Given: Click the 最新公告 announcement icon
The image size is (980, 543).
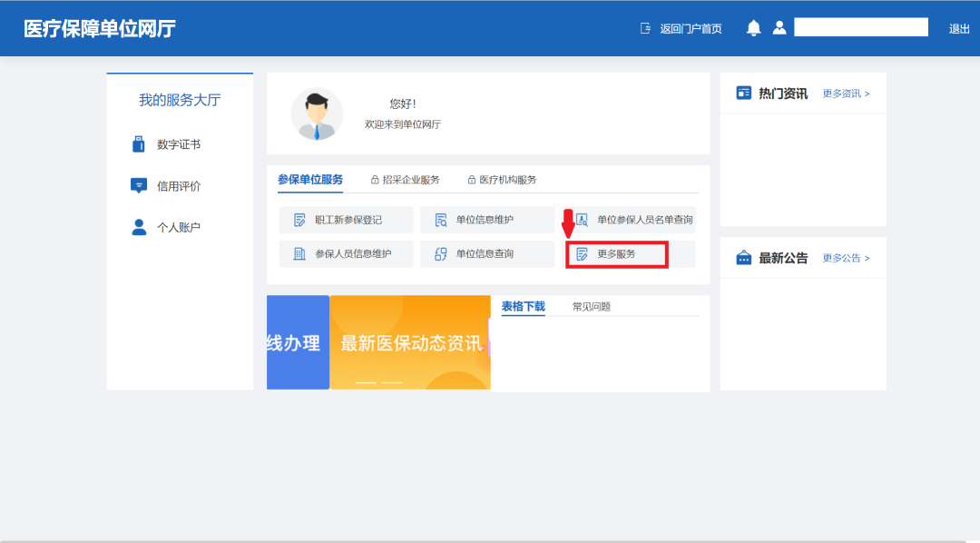Looking at the screenshot, I should (744, 258).
